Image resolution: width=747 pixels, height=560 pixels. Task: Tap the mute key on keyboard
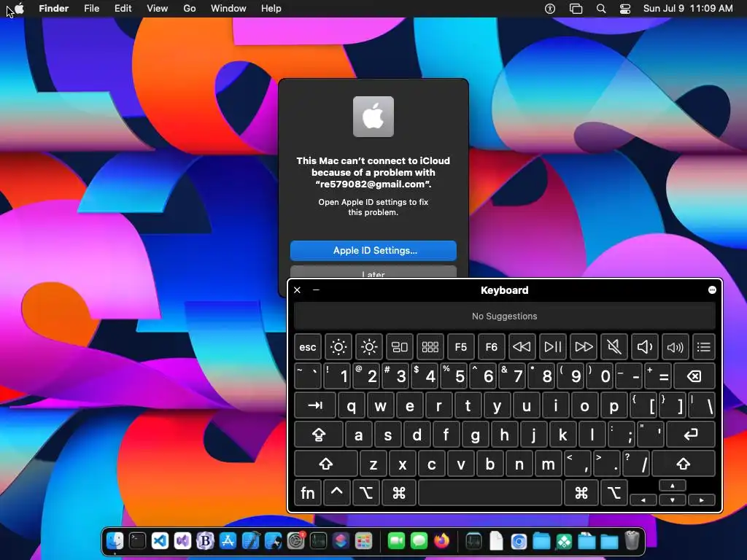[x=614, y=347]
